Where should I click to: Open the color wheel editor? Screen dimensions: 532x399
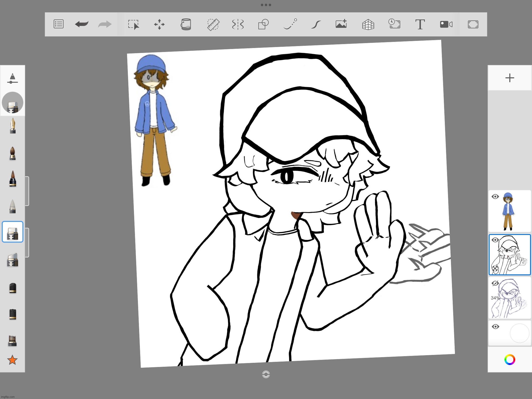(510, 360)
